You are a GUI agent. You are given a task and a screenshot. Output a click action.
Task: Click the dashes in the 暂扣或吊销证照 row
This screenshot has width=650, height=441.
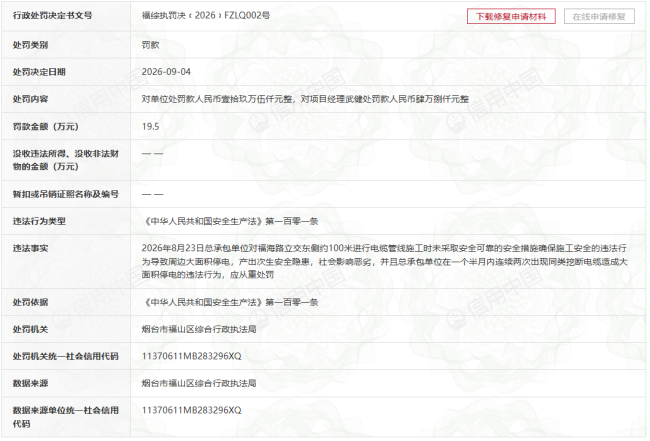pyautogui.click(x=153, y=194)
